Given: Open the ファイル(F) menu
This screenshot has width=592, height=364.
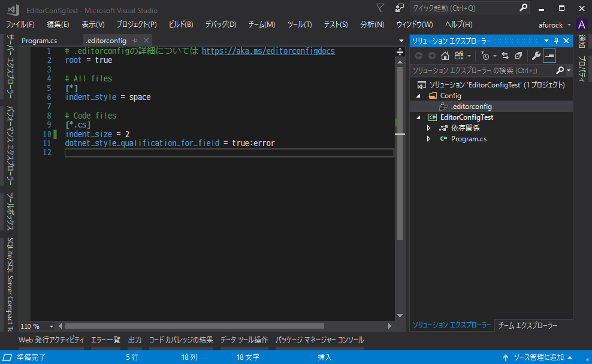Looking at the screenshot, I should 20,25.
